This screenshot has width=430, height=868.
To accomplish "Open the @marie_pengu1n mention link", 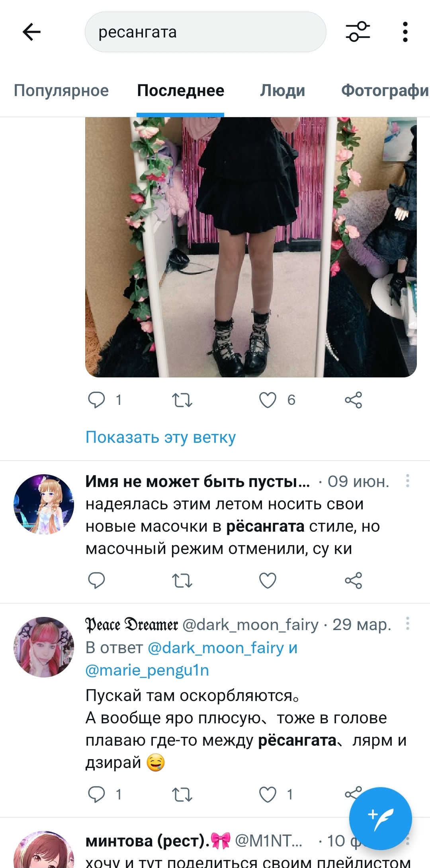I will [x=147, y=670].
